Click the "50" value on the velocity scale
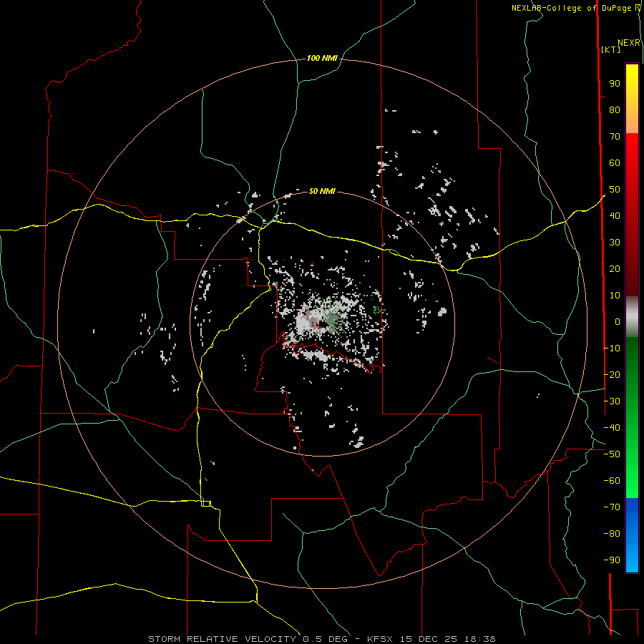Screen dimensions: 644x644 tap(615, 190)
